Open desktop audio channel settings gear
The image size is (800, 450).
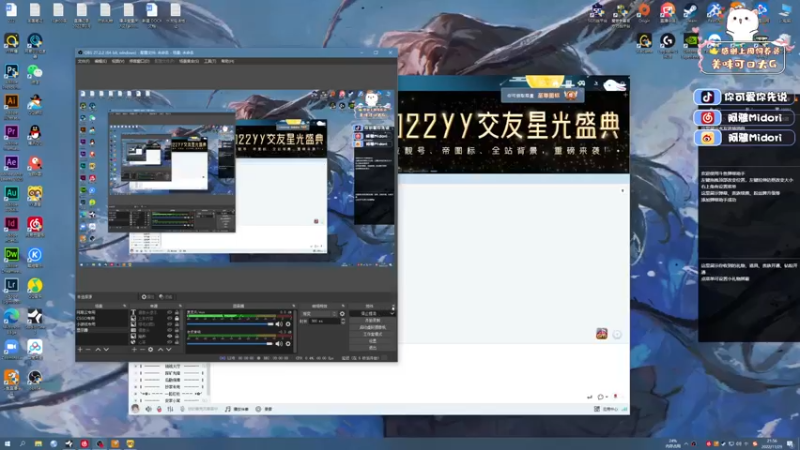(288, 343)
